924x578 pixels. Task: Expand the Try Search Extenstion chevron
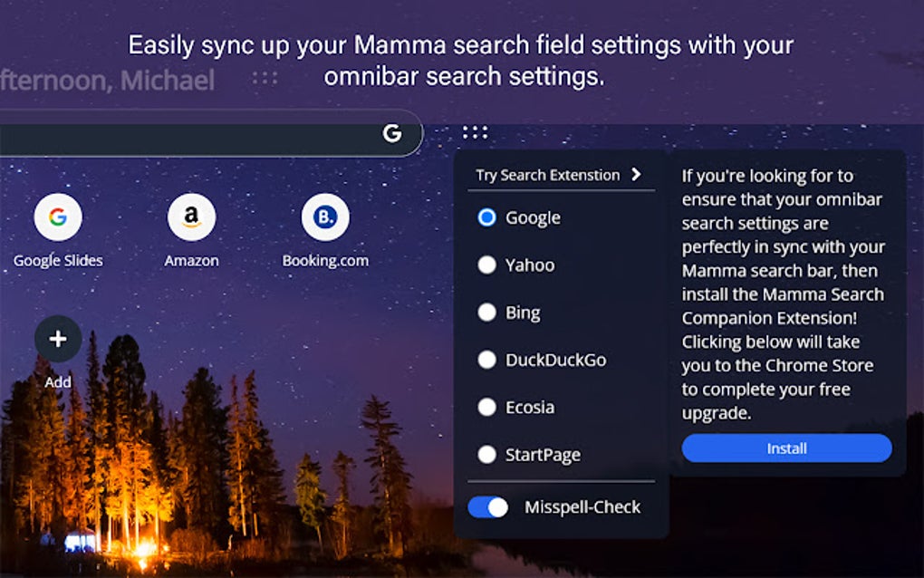[636, 175]
